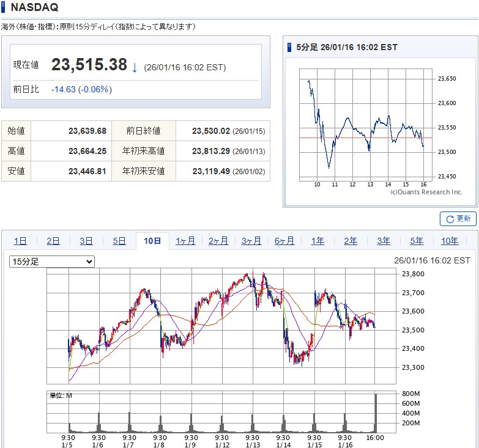Click the tall 16:00 volume bar

tap(376, 413)
